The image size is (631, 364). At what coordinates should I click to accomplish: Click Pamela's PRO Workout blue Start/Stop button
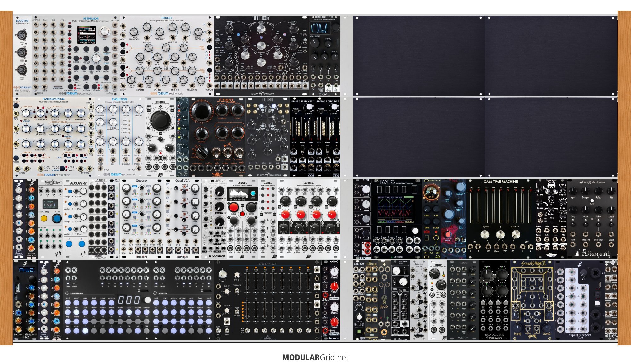[57, 218]
